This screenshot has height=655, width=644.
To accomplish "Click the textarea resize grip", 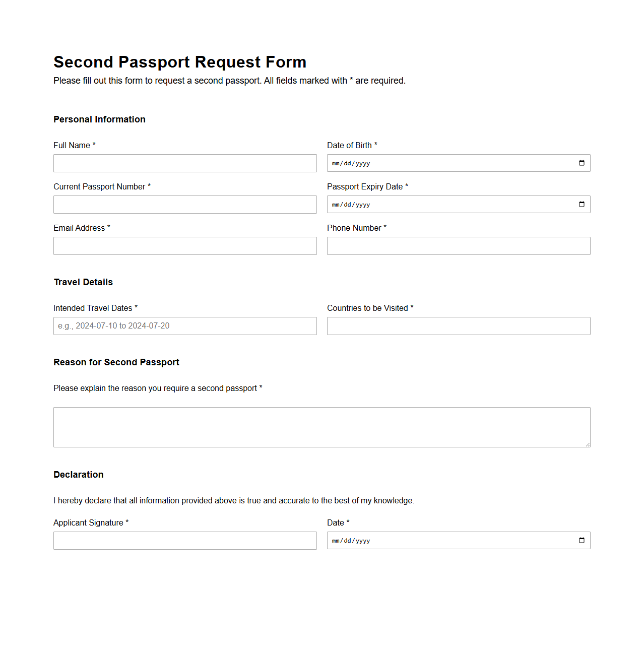I will coord(588,443).
